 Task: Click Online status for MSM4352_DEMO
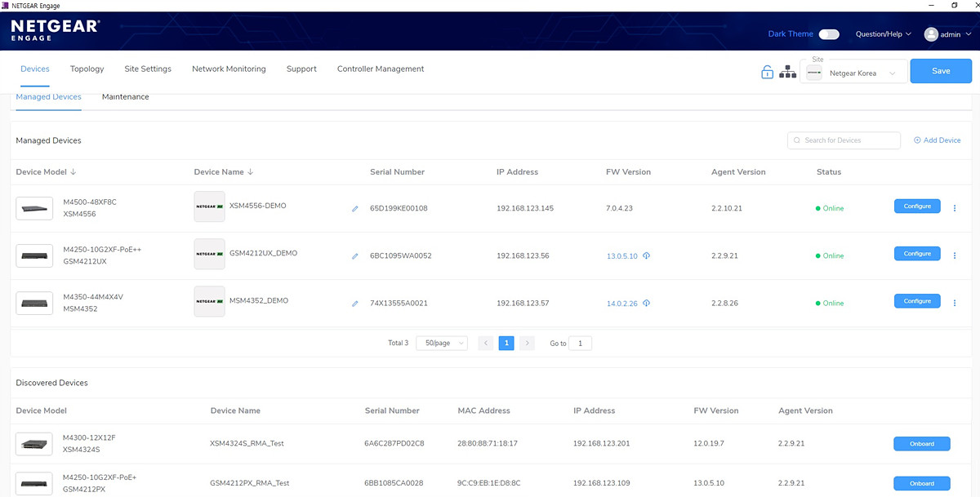tap(830, 304)
